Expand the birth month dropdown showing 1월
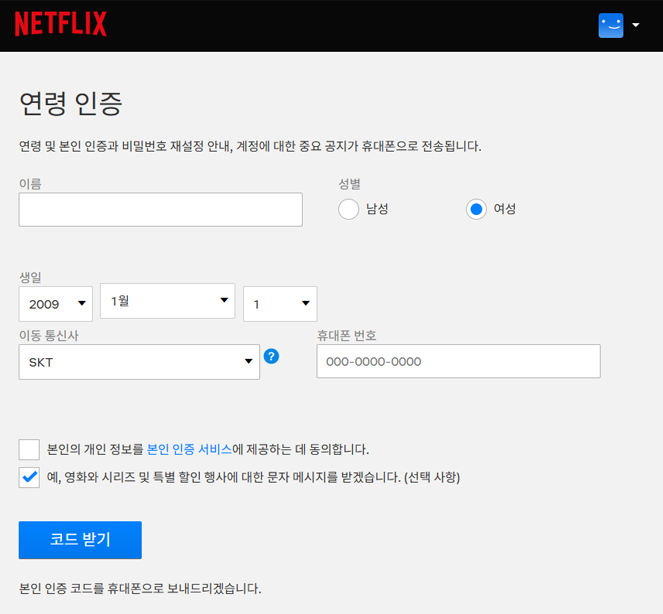This screenshot has height=614, width=663. pyautogui.click(x=167, y=301)
